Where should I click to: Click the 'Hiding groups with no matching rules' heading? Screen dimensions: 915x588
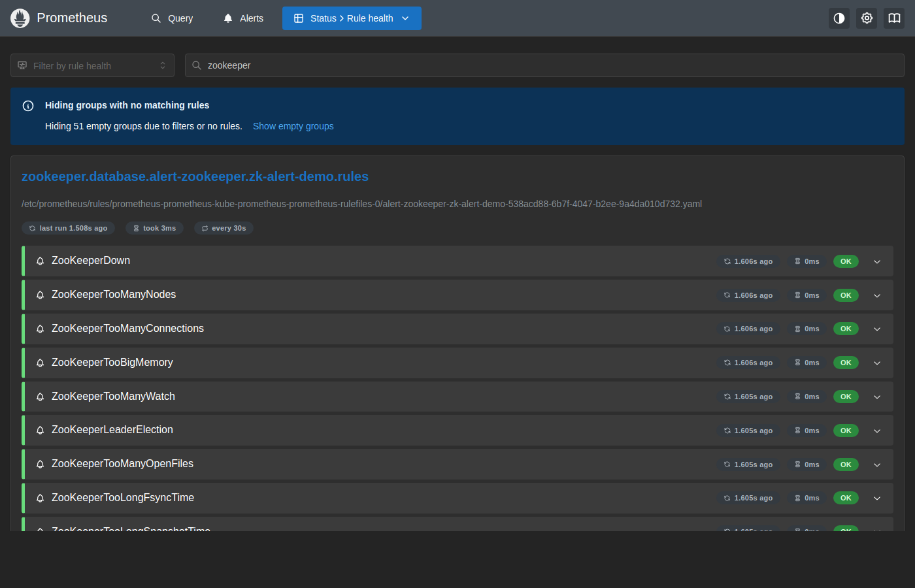pos(127,105)
